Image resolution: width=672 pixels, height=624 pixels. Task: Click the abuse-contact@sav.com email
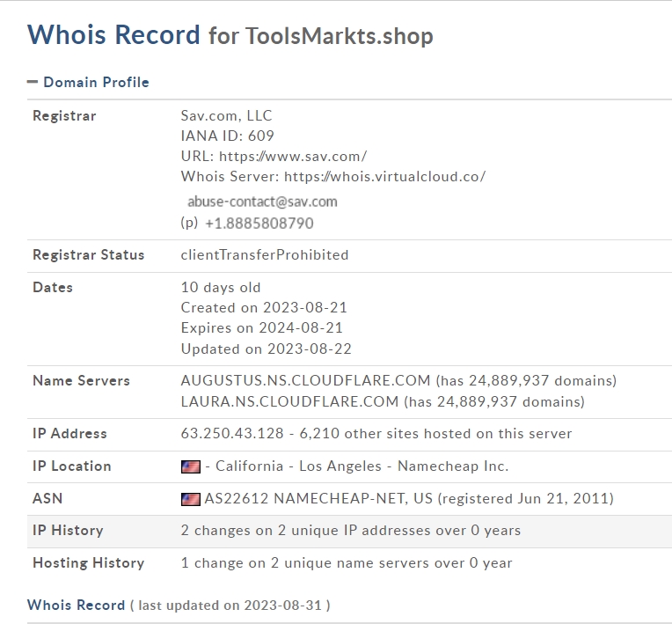click(262, 202)
